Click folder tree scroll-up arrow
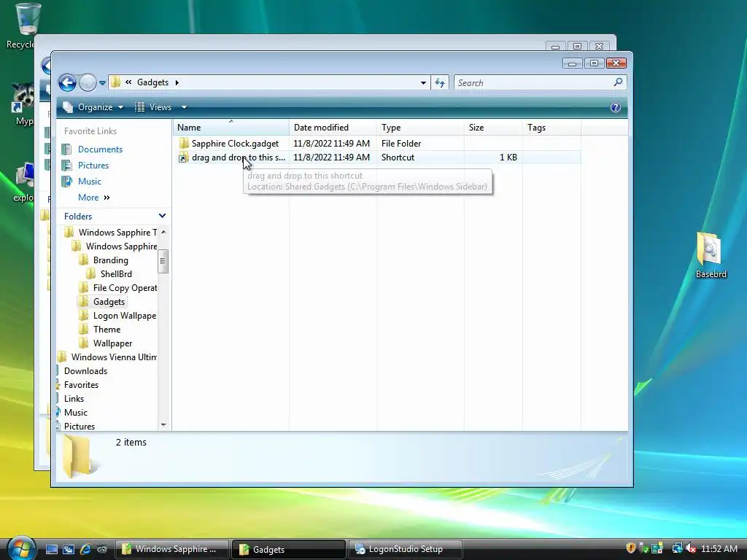This screenshot has height=560, width=747. 163,232
